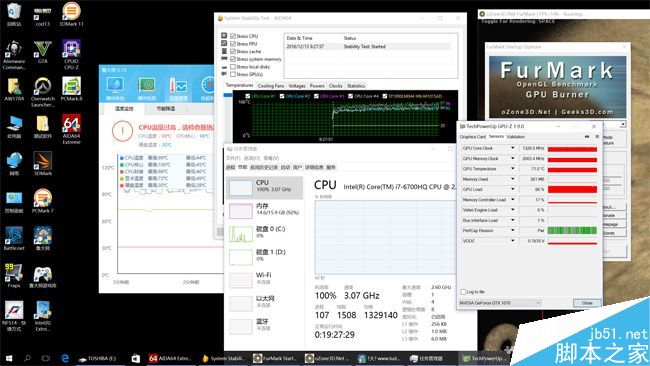
Task: Open the GPU Temperature sensor dropdown
Action: tap(512, 169)
